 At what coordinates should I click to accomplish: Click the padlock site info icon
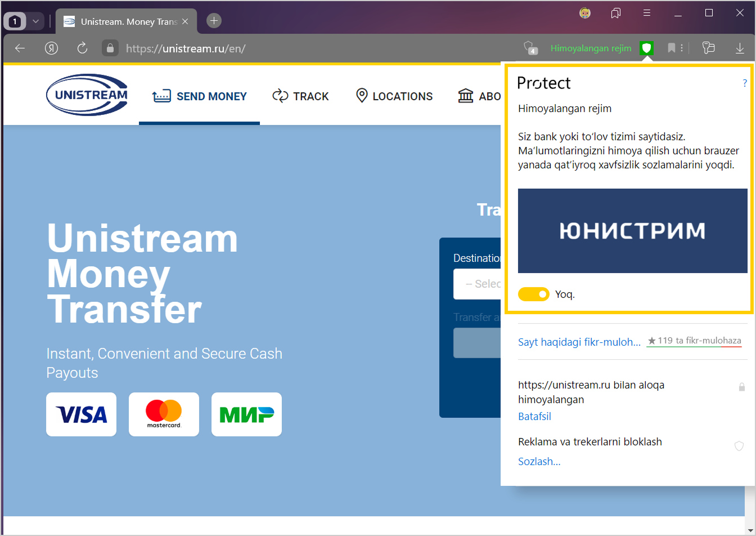(110, 48)
